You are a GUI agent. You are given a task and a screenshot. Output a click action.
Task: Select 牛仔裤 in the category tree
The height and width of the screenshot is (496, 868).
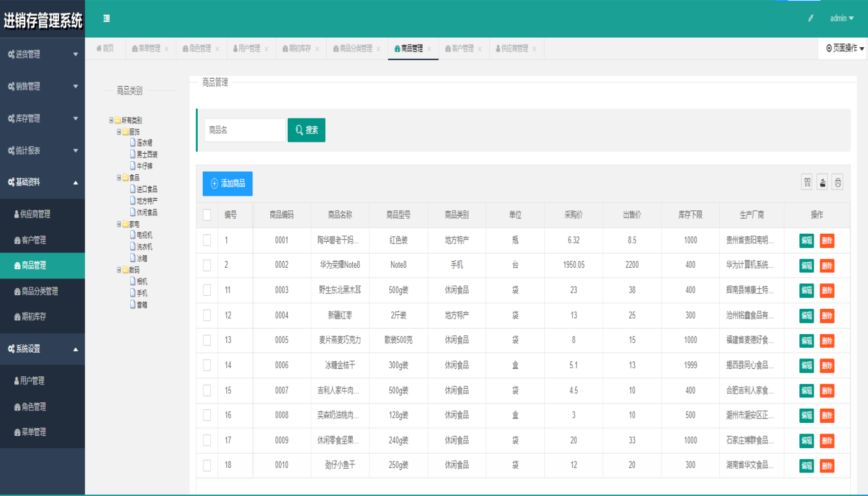click(144, 166)
